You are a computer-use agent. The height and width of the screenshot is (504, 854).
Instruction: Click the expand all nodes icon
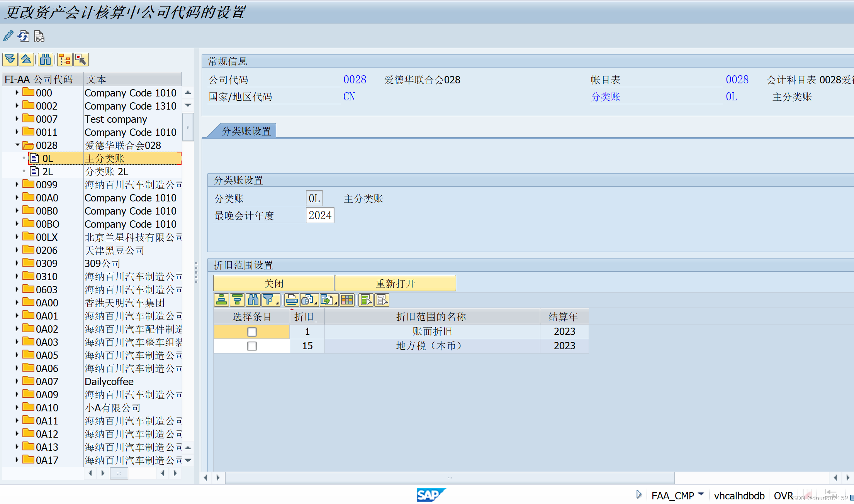point(10,59)
